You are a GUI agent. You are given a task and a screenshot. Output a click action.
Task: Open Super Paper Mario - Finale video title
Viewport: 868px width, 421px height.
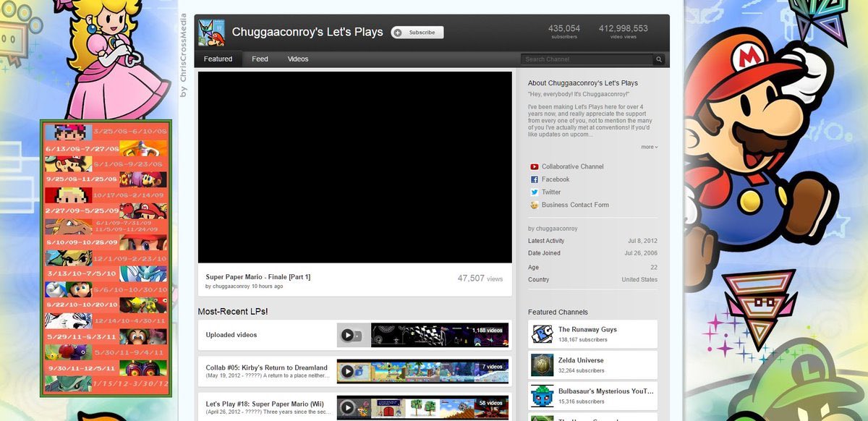(258, 277)
